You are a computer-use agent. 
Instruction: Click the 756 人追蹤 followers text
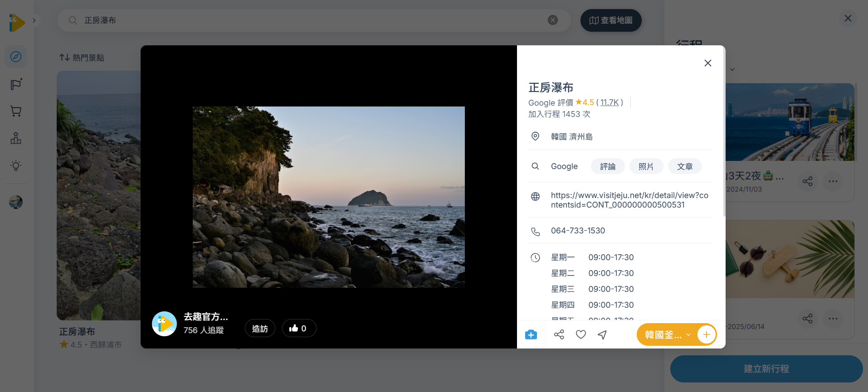204,330
